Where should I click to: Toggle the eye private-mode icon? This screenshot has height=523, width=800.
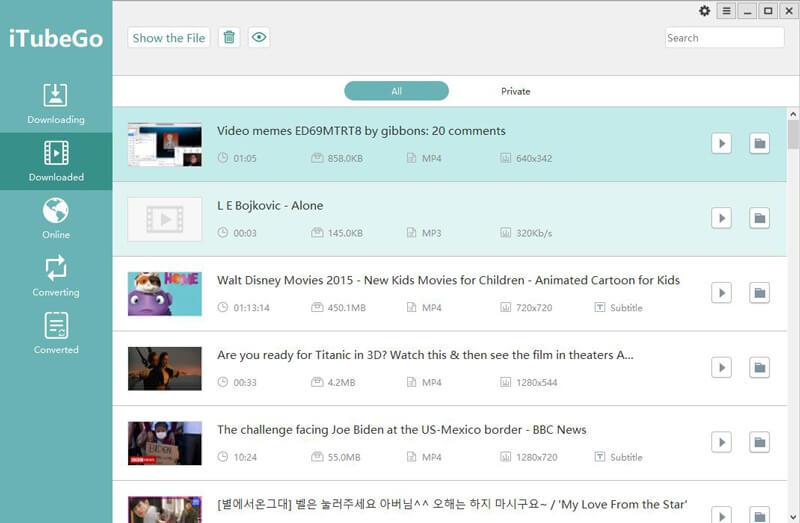click(259, 37)
